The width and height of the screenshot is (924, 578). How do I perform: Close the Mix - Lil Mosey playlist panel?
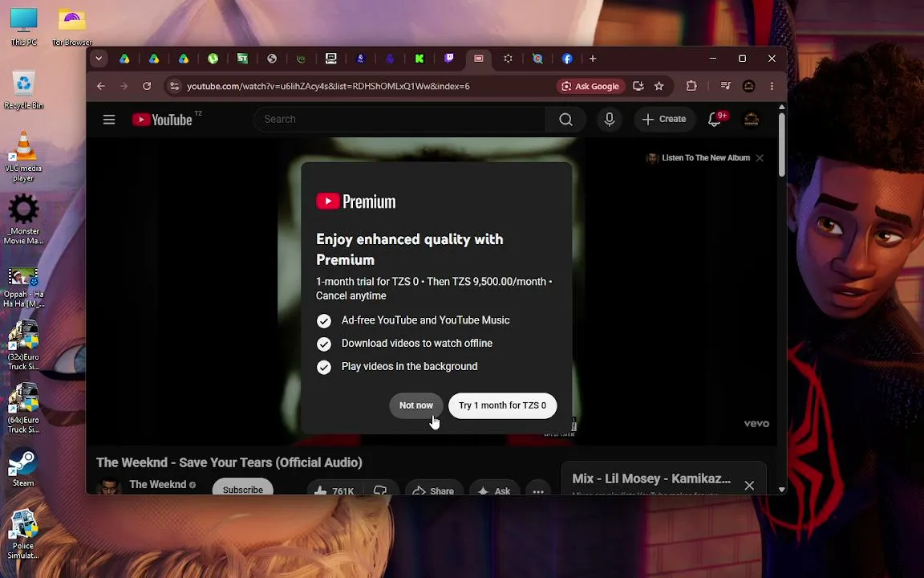pos(749,486)
